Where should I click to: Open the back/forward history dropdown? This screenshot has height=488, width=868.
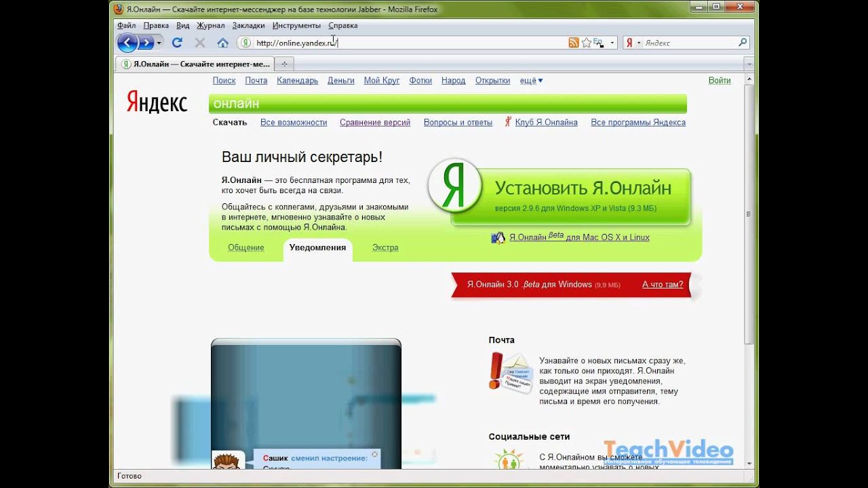159,43
